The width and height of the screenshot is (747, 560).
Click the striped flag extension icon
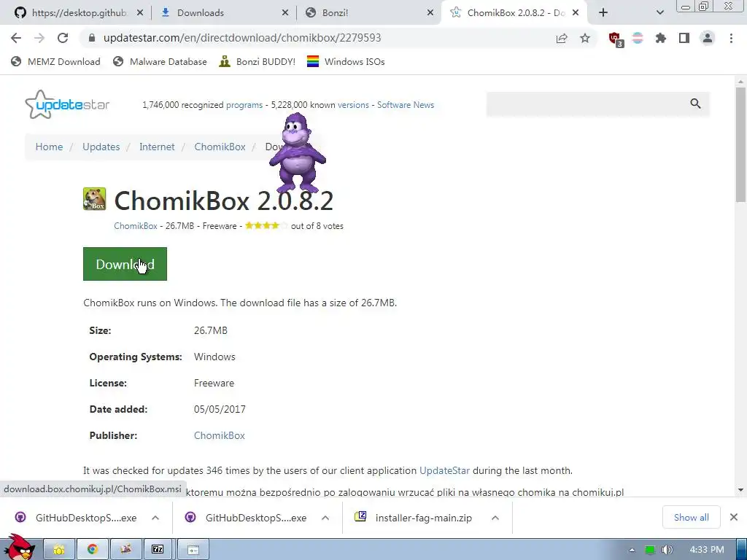[x=638, y=38]
